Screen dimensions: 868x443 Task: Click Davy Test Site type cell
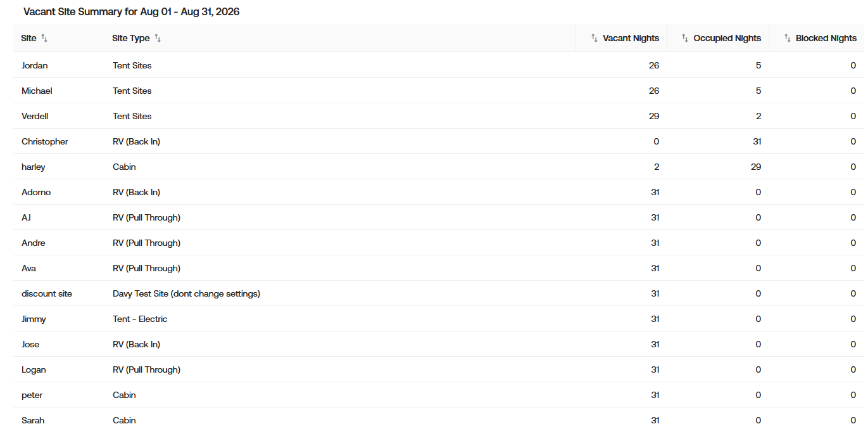coord(186,293)
